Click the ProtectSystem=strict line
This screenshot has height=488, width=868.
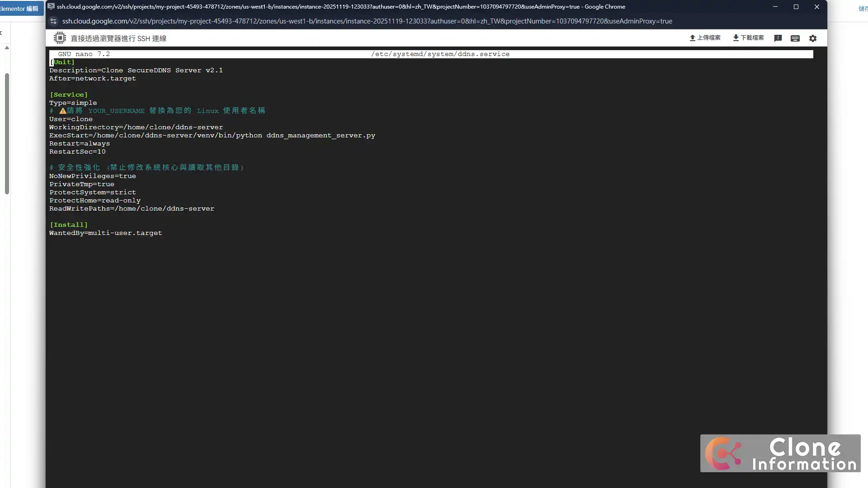[x=93, y=192]
